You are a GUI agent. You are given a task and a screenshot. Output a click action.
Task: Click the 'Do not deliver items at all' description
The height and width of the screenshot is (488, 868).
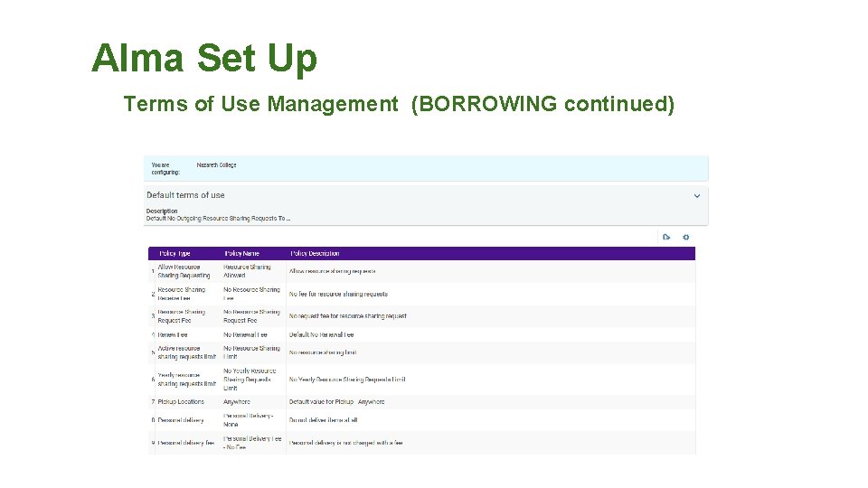(323, 420)
